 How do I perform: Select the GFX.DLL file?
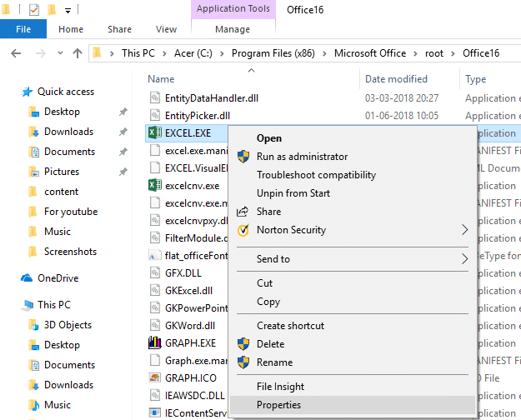[x=183, y=273]
